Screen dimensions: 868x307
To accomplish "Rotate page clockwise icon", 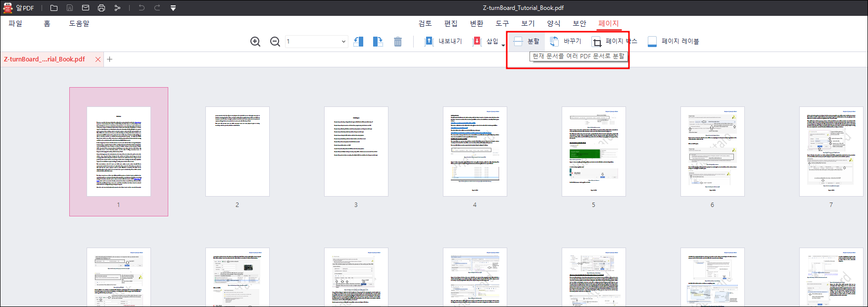I will (x=378, y=42).
